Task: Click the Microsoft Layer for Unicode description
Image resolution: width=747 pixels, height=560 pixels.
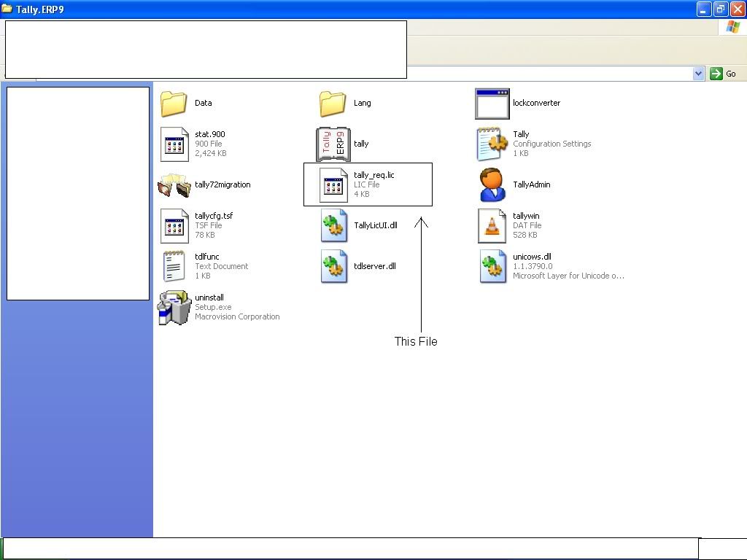Action: 568,276
